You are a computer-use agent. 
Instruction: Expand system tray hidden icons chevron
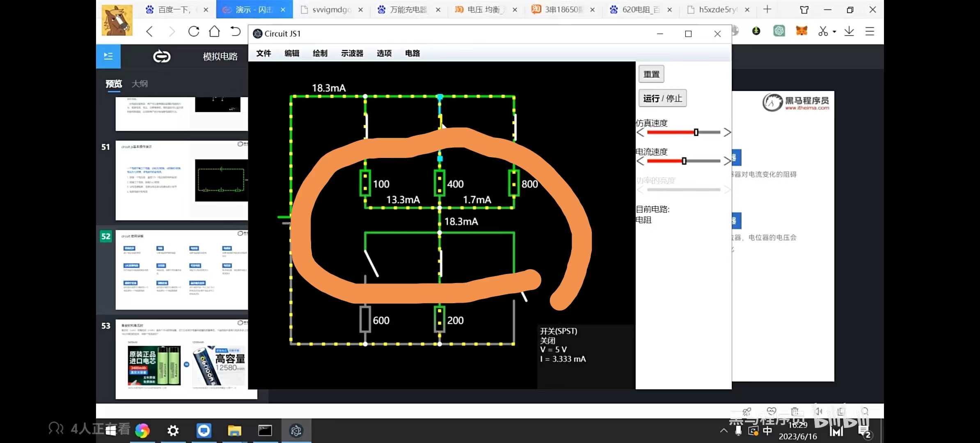[x=724, y=430]
